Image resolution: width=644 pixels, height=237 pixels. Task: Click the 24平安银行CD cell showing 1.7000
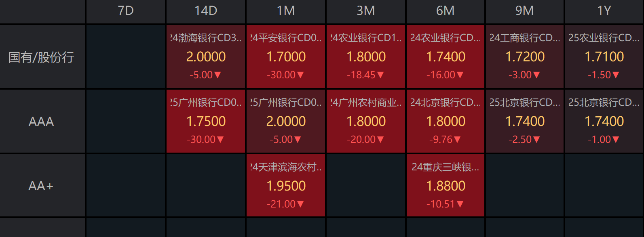point(286,57)
